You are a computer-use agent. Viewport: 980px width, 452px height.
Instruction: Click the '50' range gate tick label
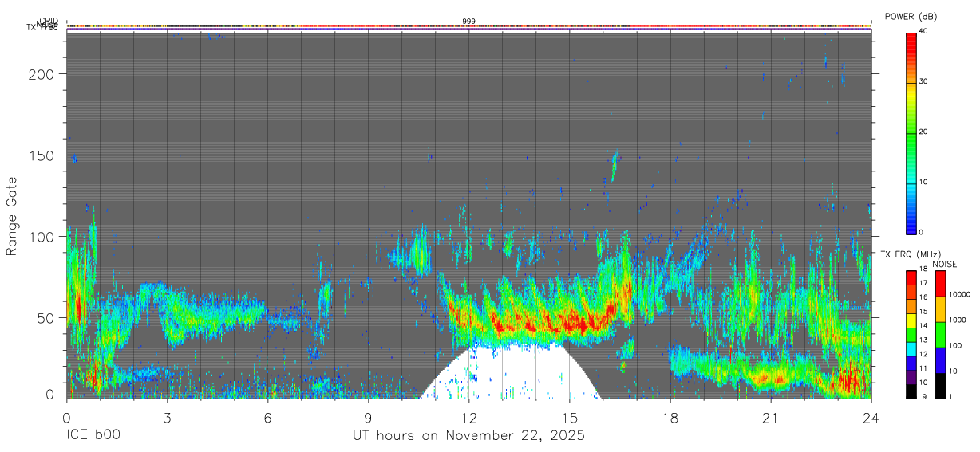coord(47,317)
